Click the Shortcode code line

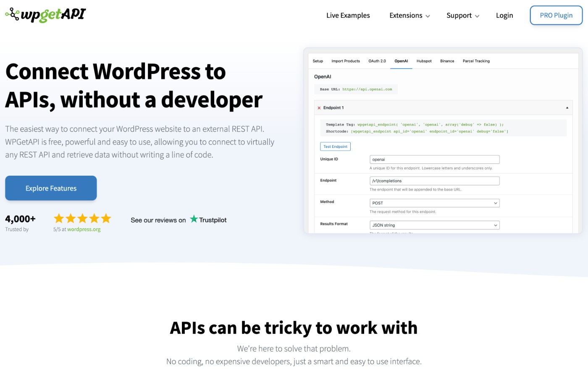coord(417,132)
